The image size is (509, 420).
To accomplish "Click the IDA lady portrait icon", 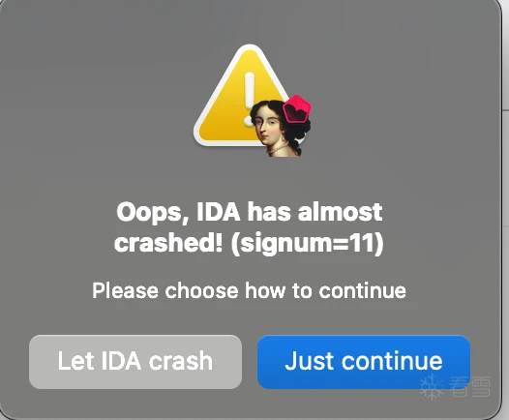I will pyautogui.click(x=281, y=127).
